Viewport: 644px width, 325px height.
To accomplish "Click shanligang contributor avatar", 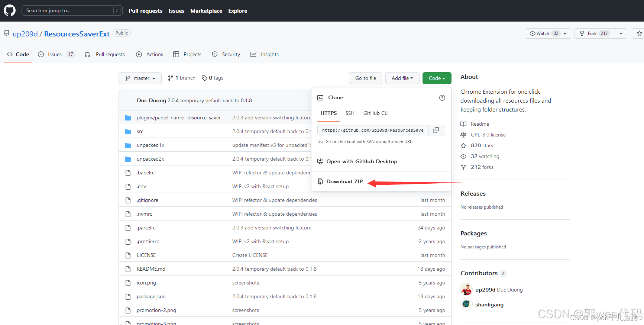I will 466,304.
